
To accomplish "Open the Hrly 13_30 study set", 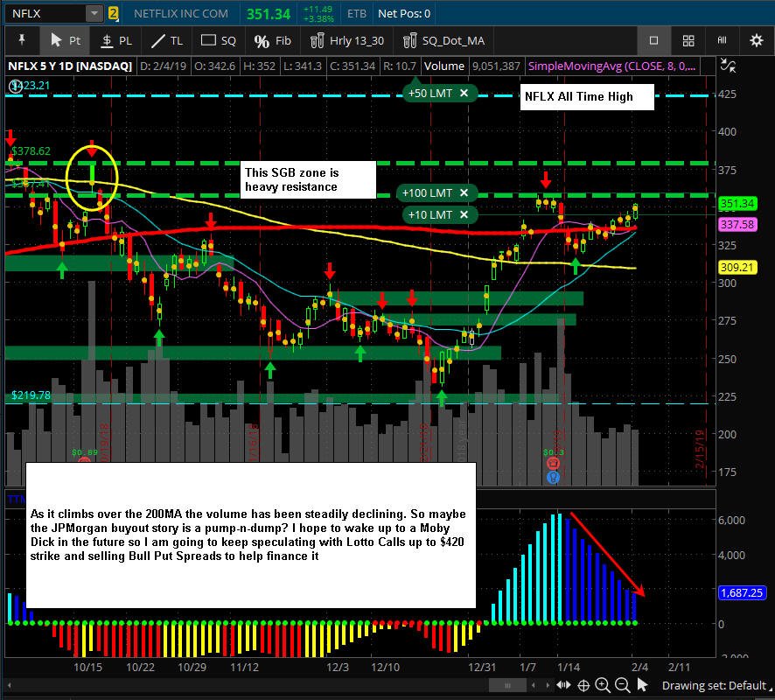I will [x=347, y=40].
